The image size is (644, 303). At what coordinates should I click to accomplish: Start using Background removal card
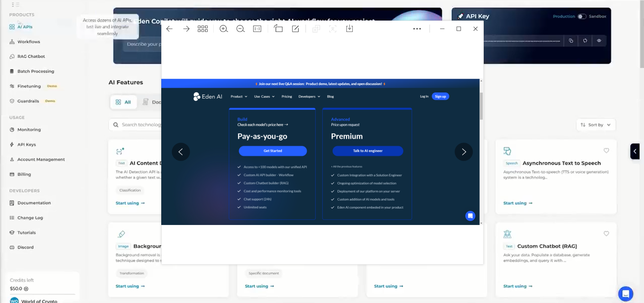click(130, 286)
